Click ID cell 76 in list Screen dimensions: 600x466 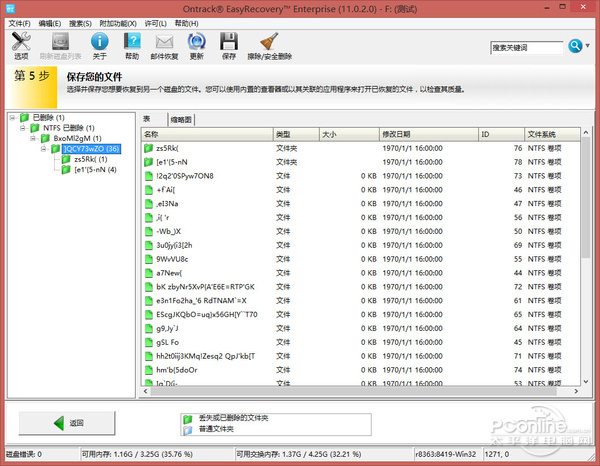(x=518, y=148)
